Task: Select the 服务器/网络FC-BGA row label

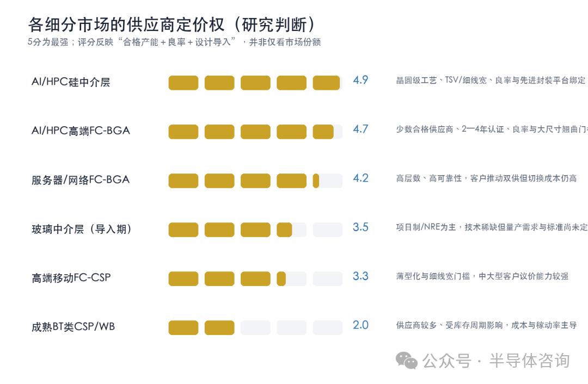Action: [x=81, y=180]
